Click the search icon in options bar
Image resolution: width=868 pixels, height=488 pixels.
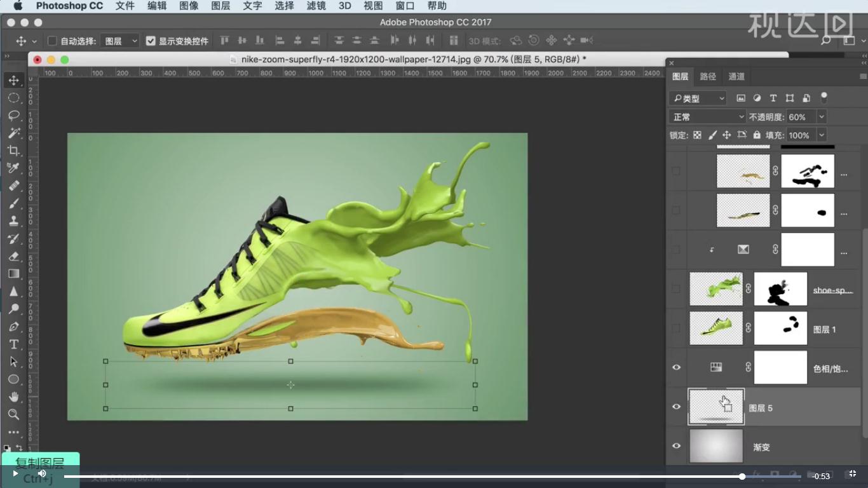[x=826, y=41]
